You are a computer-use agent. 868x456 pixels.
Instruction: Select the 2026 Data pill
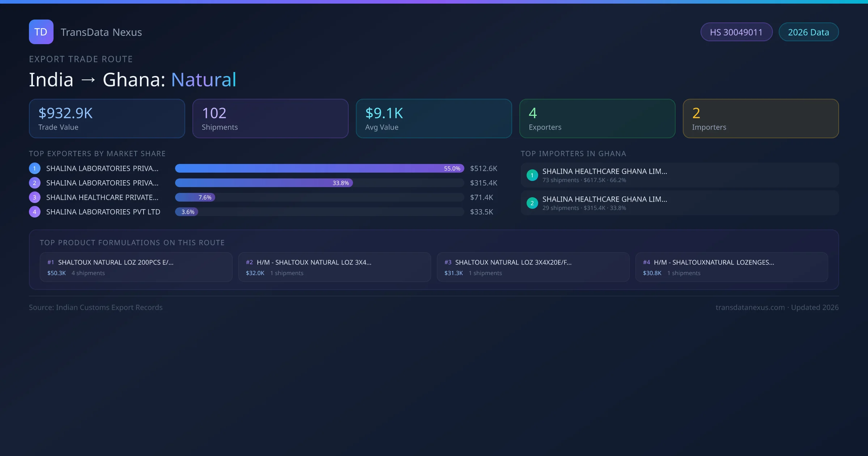[x=808, y=32]
